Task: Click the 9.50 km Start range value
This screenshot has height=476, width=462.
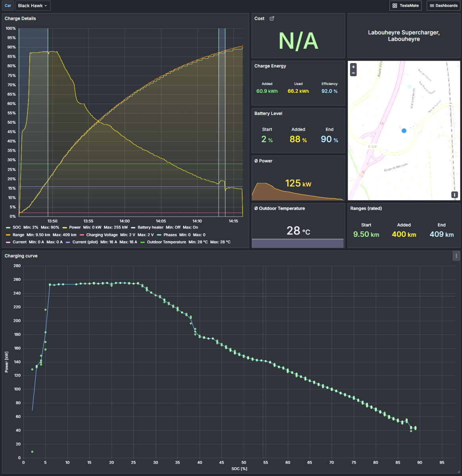Action: pyautogui.click(x=366, y=234)
